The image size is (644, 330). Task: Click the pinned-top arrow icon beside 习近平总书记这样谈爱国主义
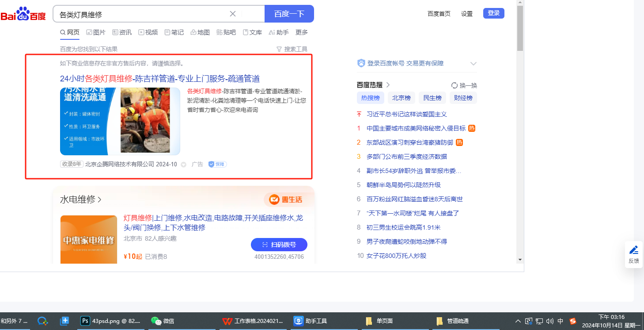(359, 114)
